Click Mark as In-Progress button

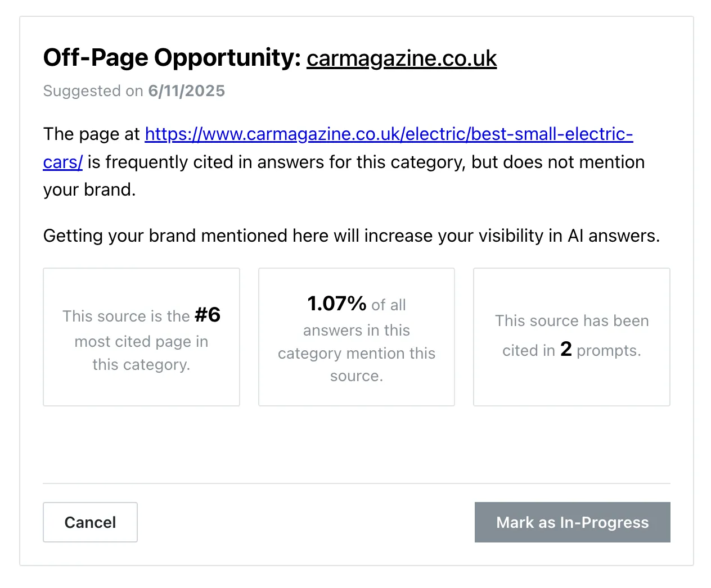point(573,522)
